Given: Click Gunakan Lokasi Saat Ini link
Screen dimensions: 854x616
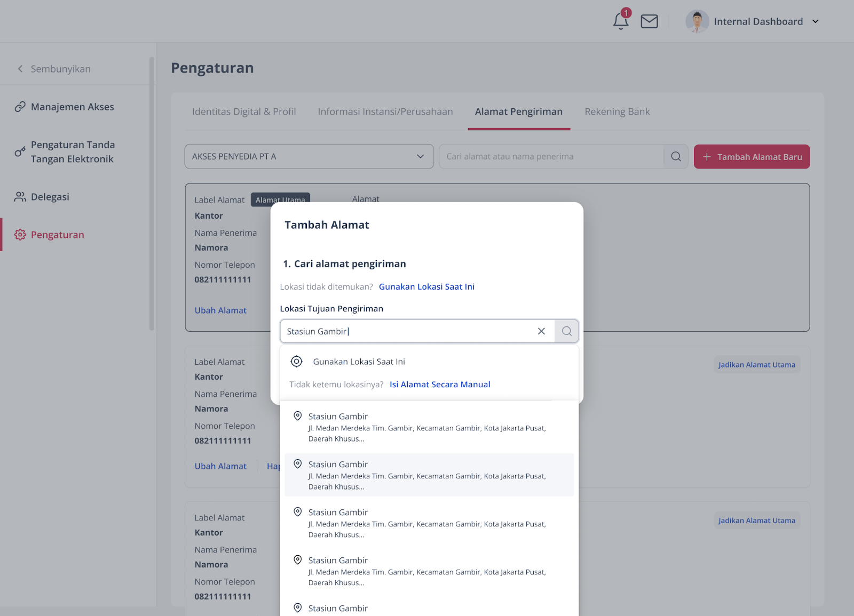Looking at the screenshot, I should [426, 287].
